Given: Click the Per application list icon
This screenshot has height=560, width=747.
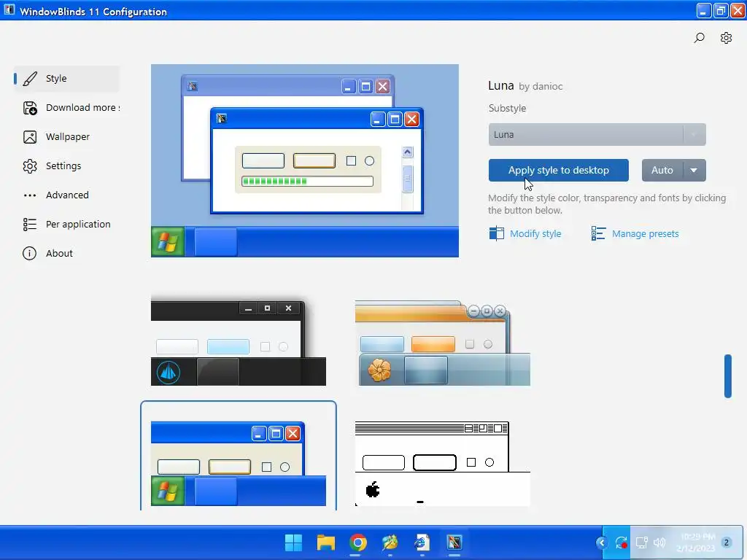Looking at the screenshot, I should (29, 225).
